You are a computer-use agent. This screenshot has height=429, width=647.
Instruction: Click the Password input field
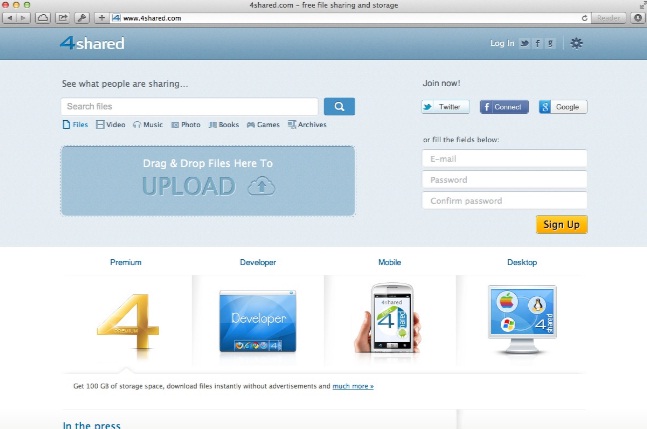coord(504,180)
